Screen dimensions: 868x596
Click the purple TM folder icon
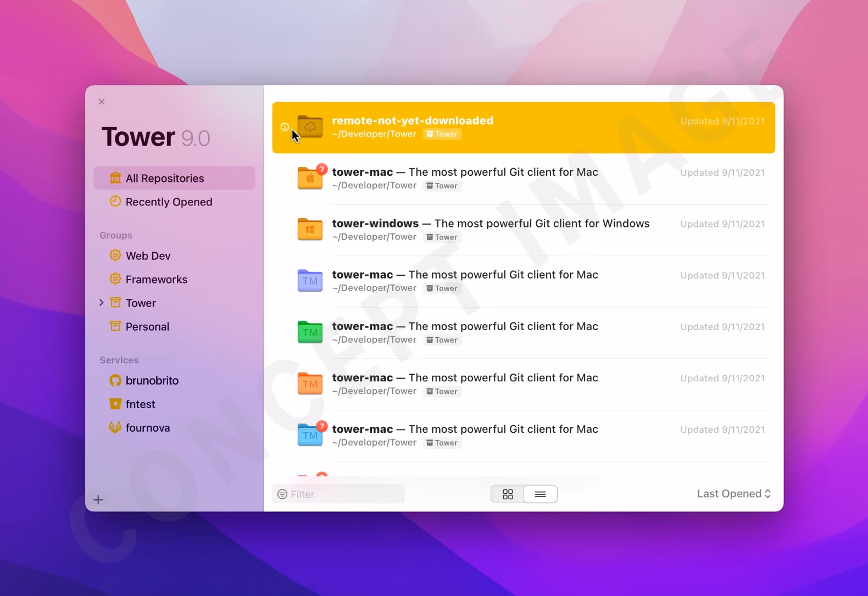[x=310, y=281]
